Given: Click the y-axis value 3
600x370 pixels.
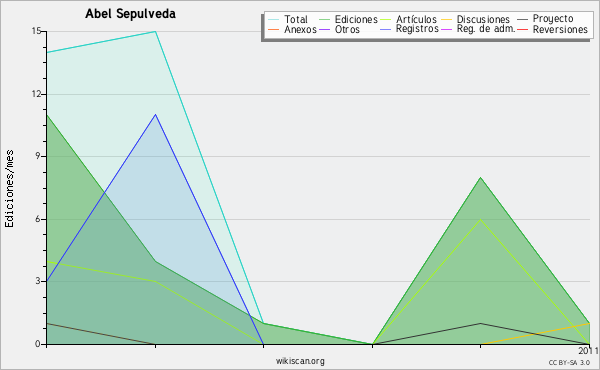Looking at the screenshot, I should click(x=38, y=281).
